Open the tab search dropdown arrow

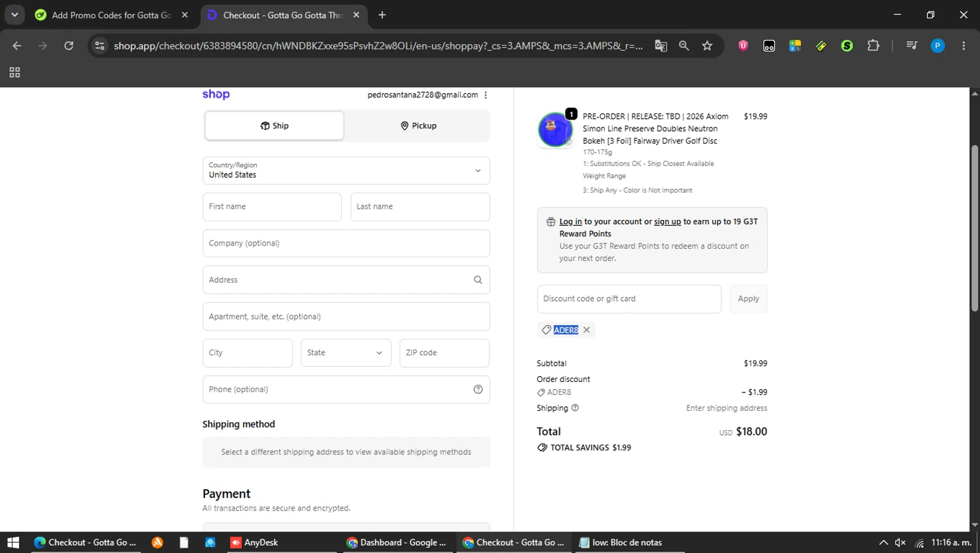[14, 14]
